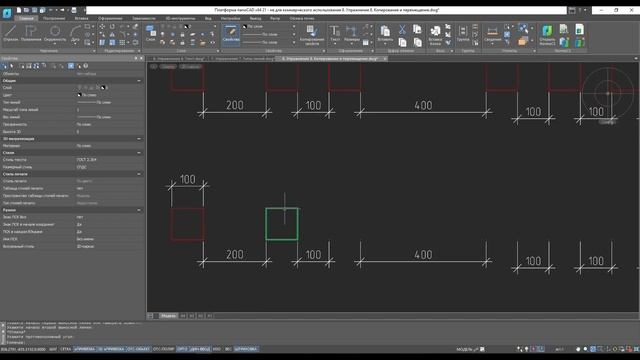Open the layer selection dropdown in ribbon
640x360 pixels.
(x=215, y=27)
